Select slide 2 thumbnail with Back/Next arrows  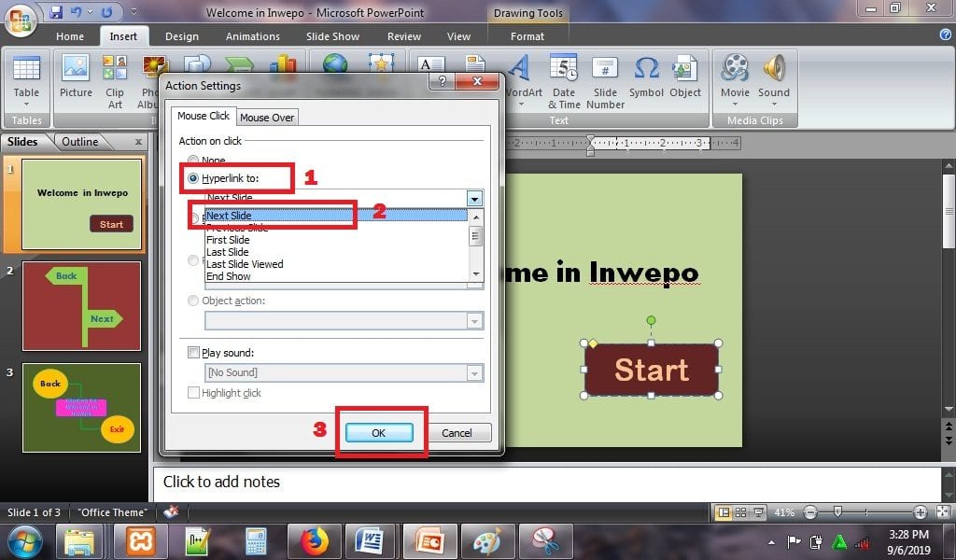coord(82,306)
